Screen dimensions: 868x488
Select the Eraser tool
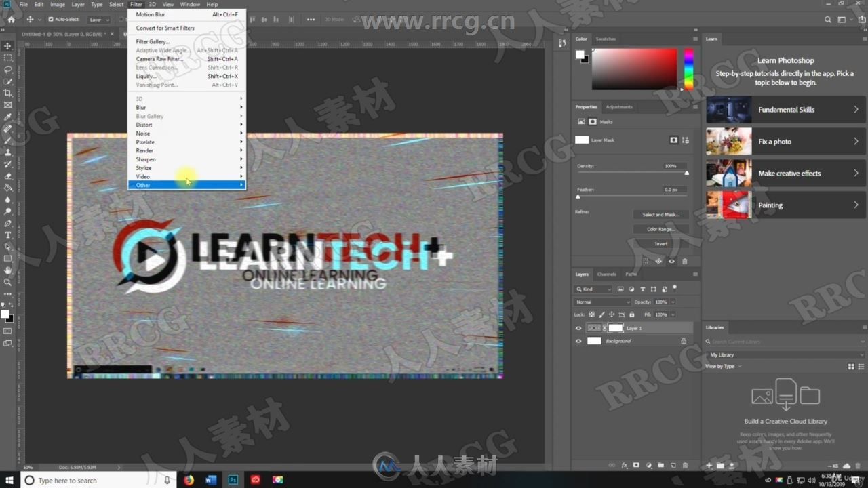point(8,176)
